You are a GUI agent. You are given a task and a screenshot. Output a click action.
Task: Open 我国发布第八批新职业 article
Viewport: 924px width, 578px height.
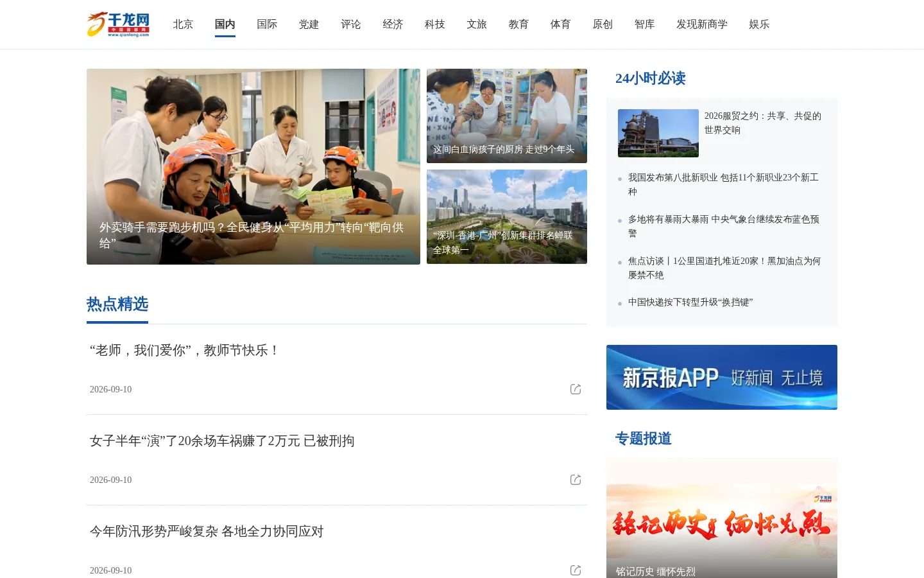coord(723,184)
